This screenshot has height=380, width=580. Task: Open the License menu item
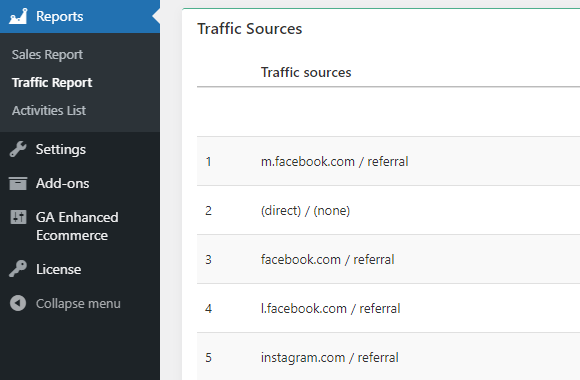58,269
